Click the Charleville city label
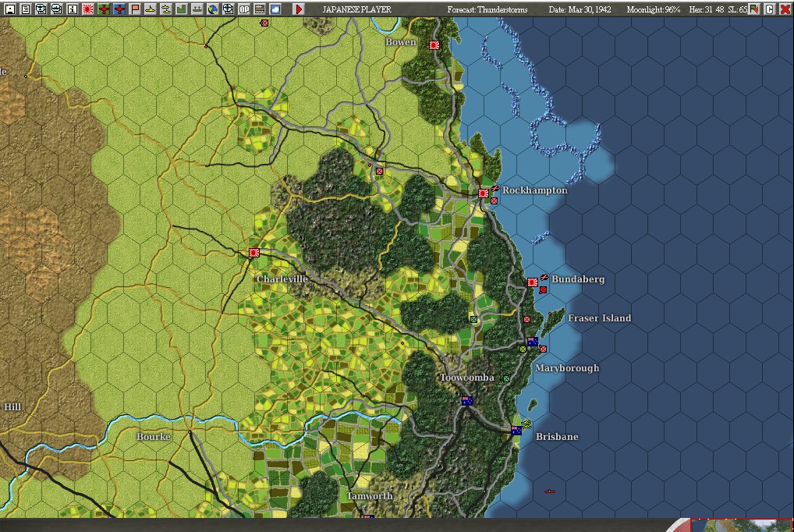The height and width of the screenshot is (532, 794). click(282, 279)
